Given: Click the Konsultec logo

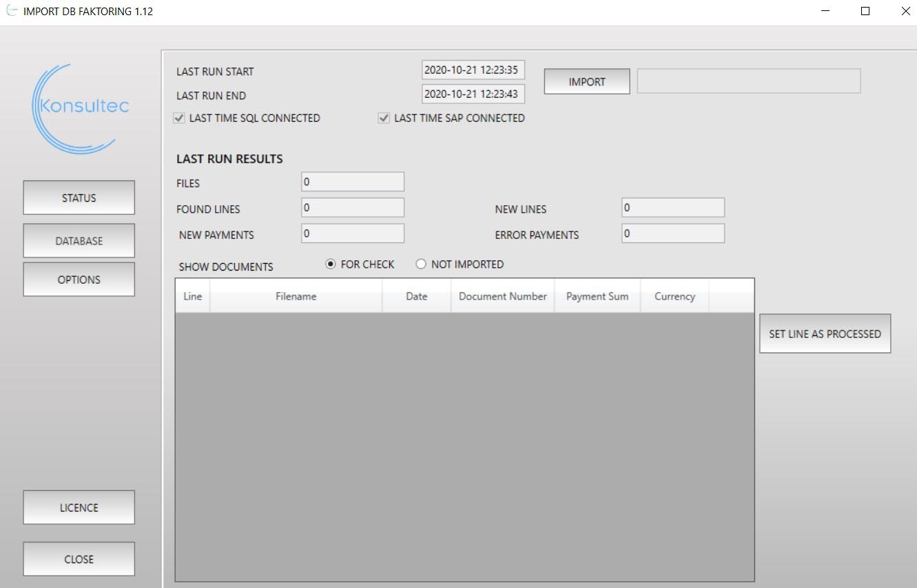Looking at the screenshot, I should point(80,108).
